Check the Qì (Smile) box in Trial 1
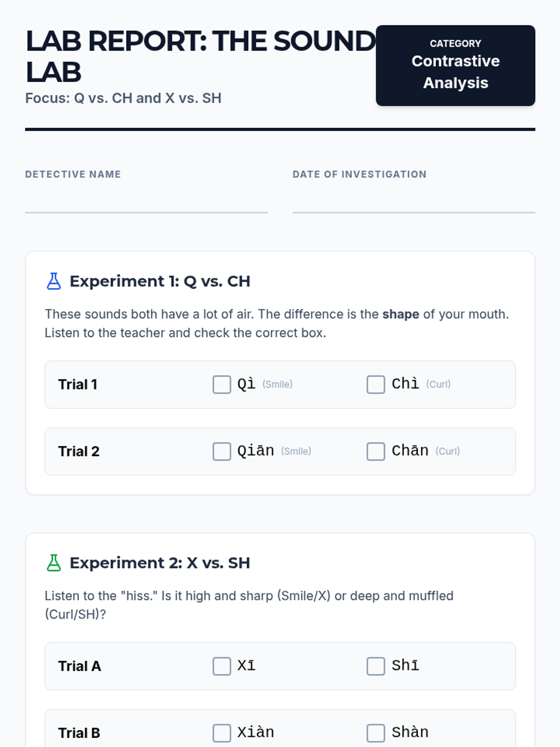Viewport: 560px width, 747px height. [x=222, y=385]
